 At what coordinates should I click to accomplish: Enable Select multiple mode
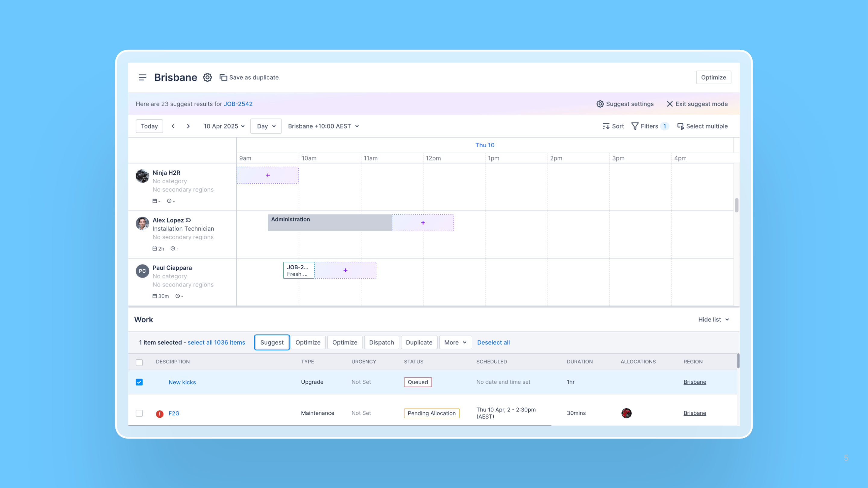[x=702, y=126]
